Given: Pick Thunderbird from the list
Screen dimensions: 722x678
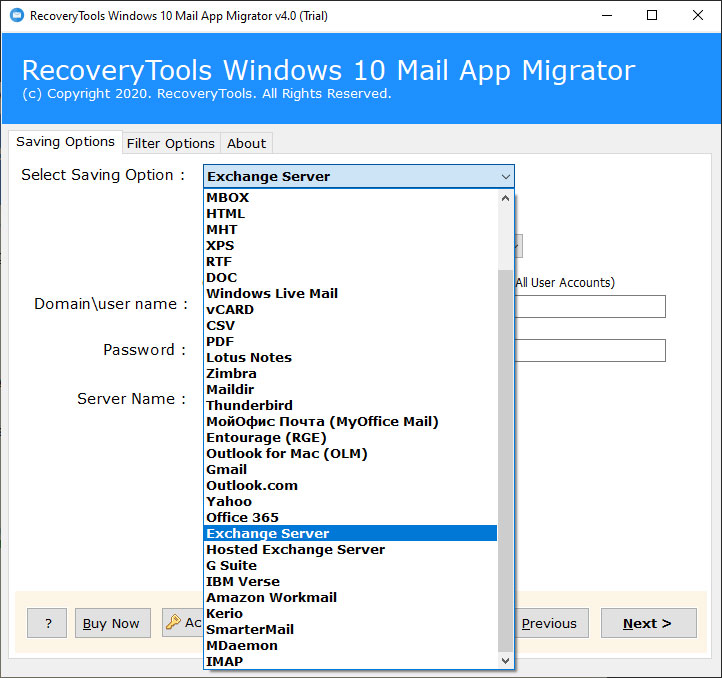Looking at the screenshot, I should click(x=350, y=405).
